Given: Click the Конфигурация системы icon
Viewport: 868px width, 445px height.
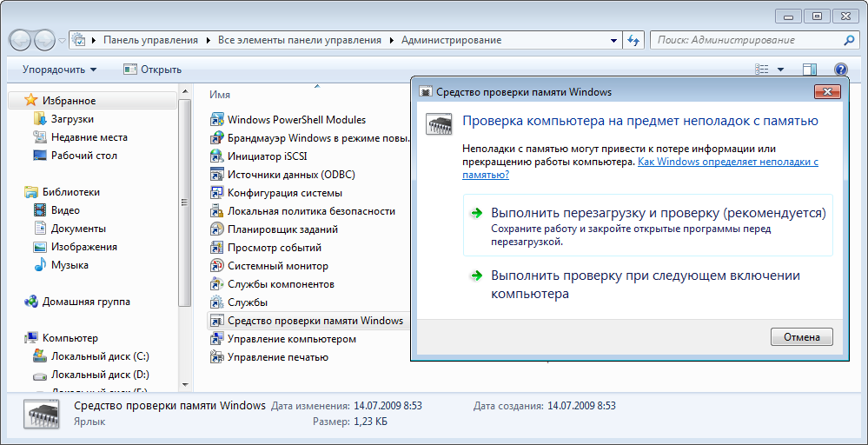Looking at the screenshot, I should click(216, 193).
